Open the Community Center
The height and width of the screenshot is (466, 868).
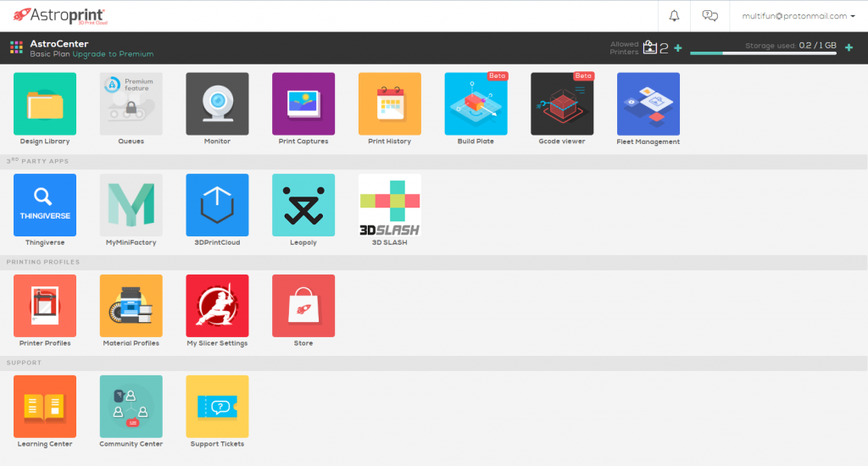click(x=131, y=407)
